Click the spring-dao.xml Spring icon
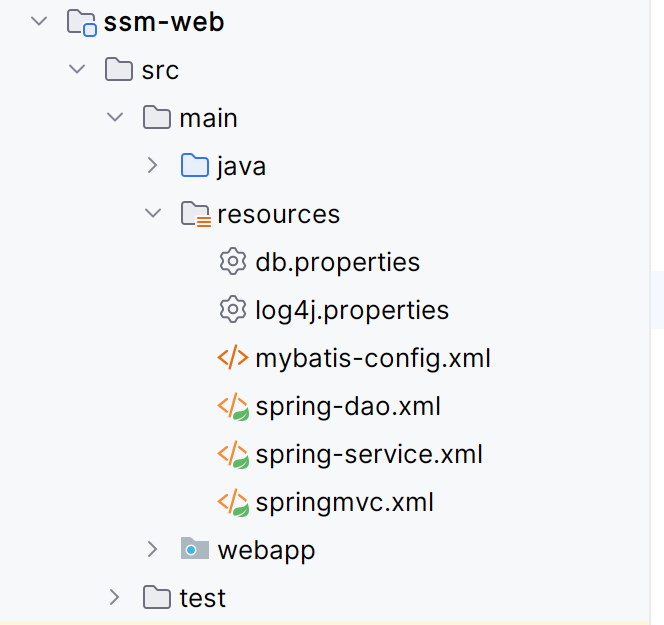This screenshot has width=664, height=625. pyautogui.click(x=232, y=406)
